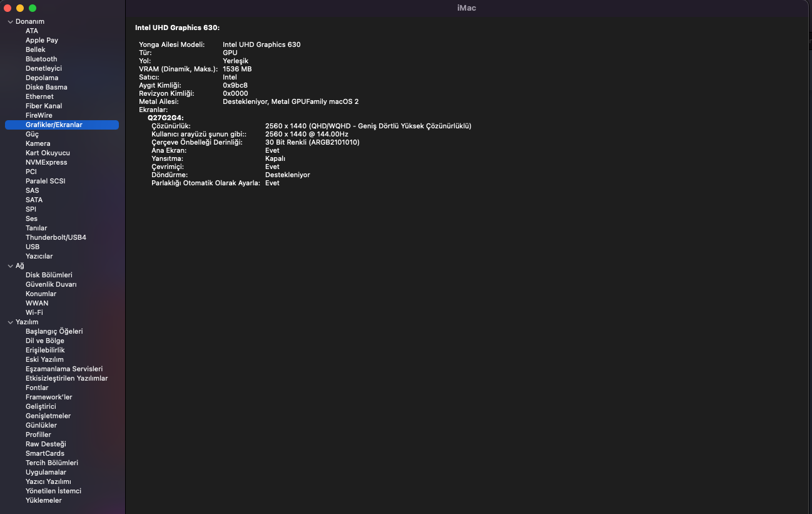Select Eski Yazılım in sidebar

[44, 359]
